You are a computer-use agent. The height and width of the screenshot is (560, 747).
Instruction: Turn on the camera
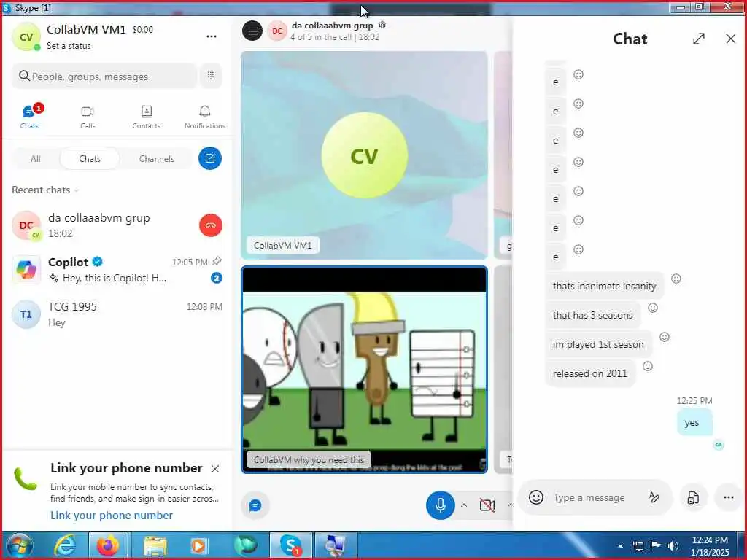(487, 505)
